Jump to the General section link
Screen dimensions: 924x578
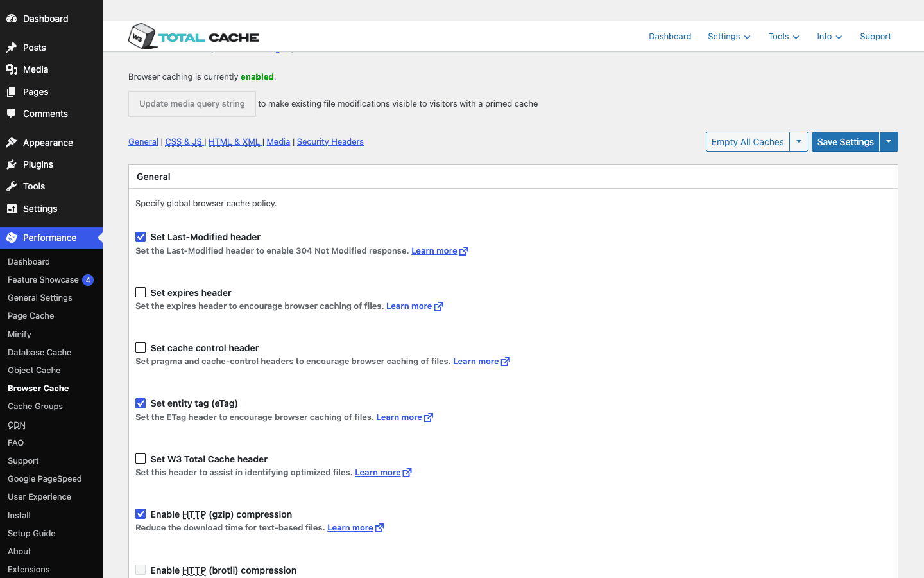143,142
